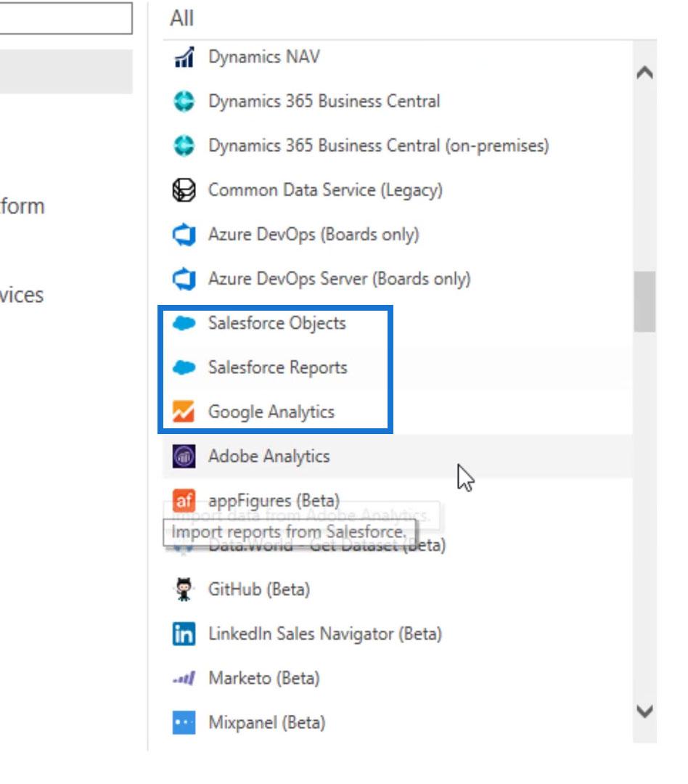Image resolution: width=688 pixels, height=784 pixels.
Task: Select Google Analytics connector
Action: [271, 412]
